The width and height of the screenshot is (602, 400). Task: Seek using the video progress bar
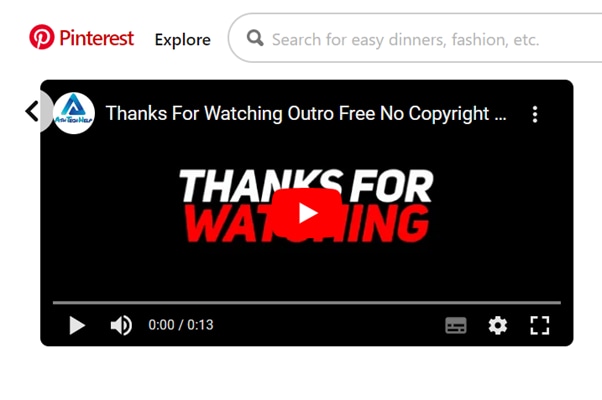(x=307, y=302)
